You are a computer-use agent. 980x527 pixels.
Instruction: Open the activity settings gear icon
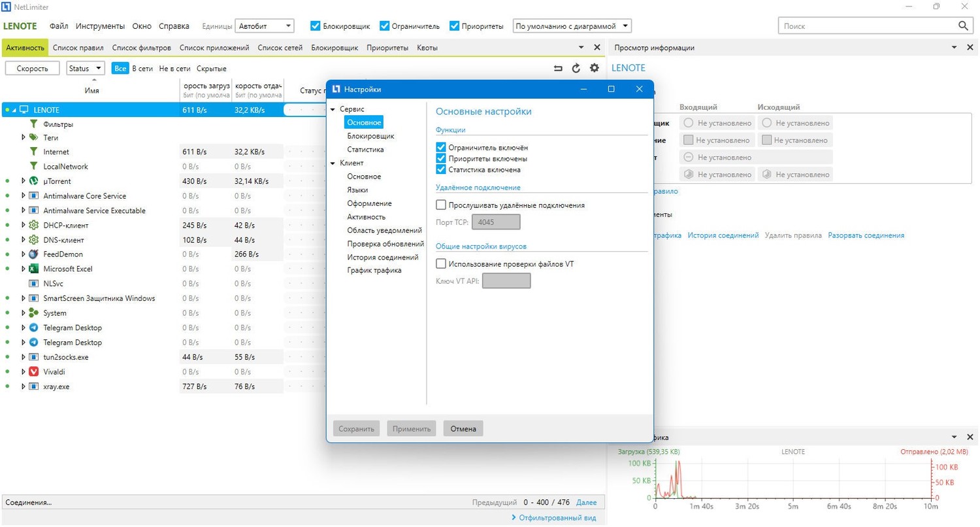pyautogui.click(x=594, y=68)
